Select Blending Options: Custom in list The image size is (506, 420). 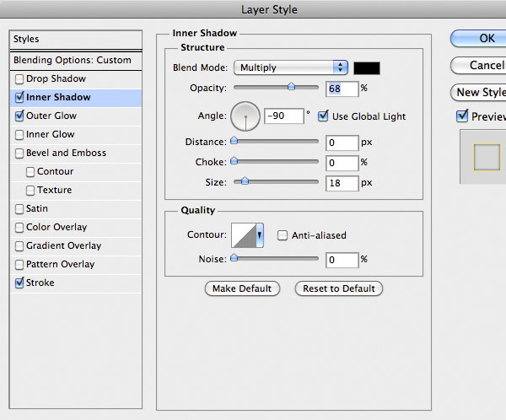pos(72,60)
